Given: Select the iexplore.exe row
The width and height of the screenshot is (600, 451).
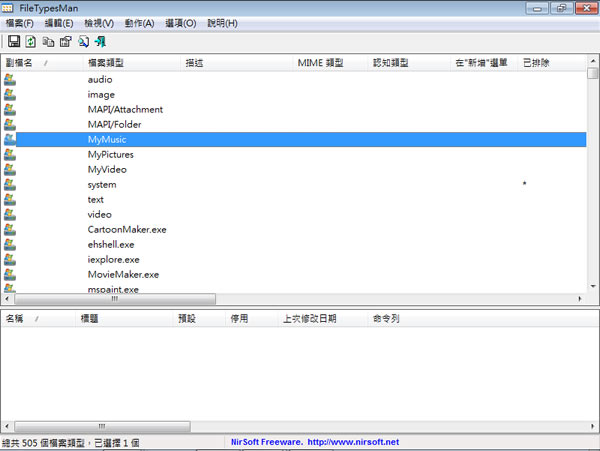Looking at the screenshot, I should (295, 259).
